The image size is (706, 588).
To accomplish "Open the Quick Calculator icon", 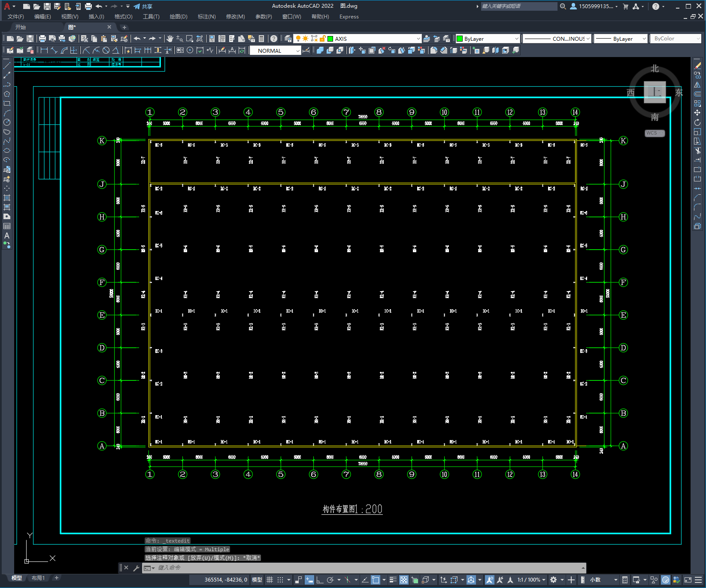I will [261, 39].
